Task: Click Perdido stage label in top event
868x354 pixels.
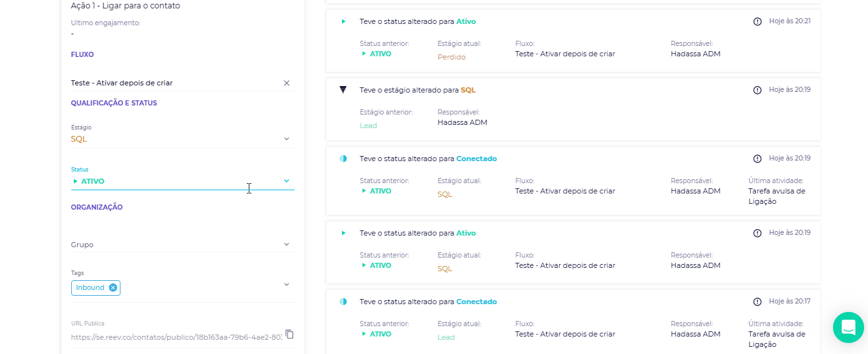Action: [x=451, y=57]
